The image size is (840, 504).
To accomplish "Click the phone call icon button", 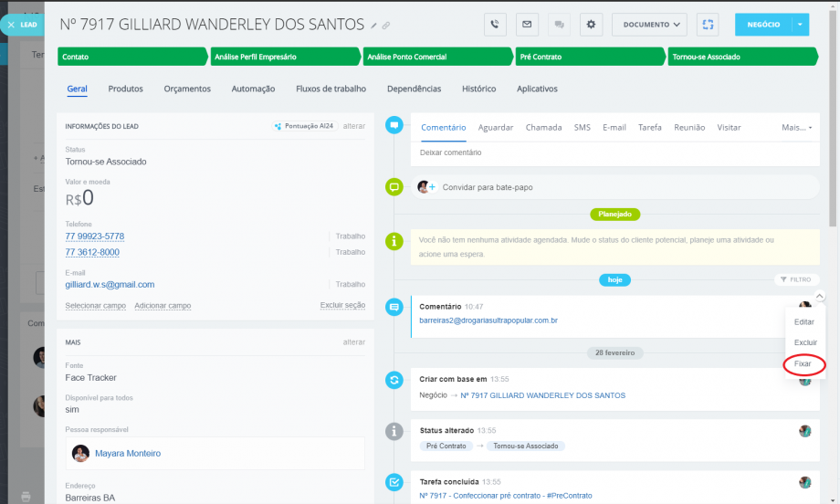I will 494,25.
